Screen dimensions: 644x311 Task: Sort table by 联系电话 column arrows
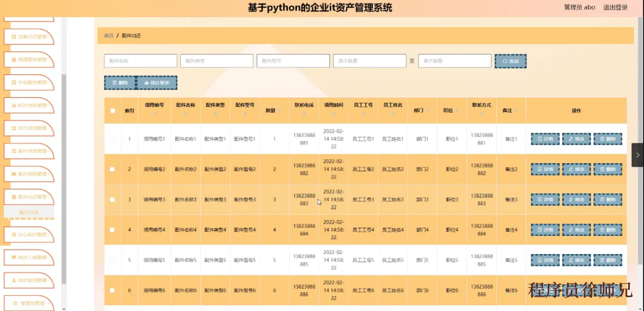(304, 115)
